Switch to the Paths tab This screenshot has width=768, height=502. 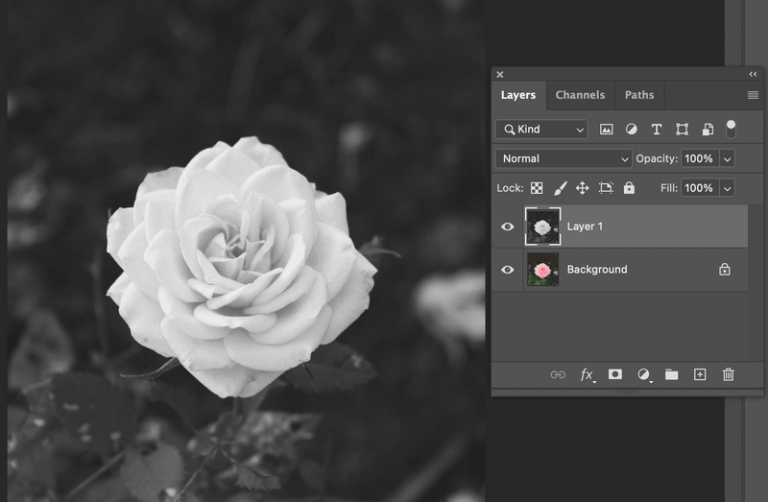click(x=639, y=95)
